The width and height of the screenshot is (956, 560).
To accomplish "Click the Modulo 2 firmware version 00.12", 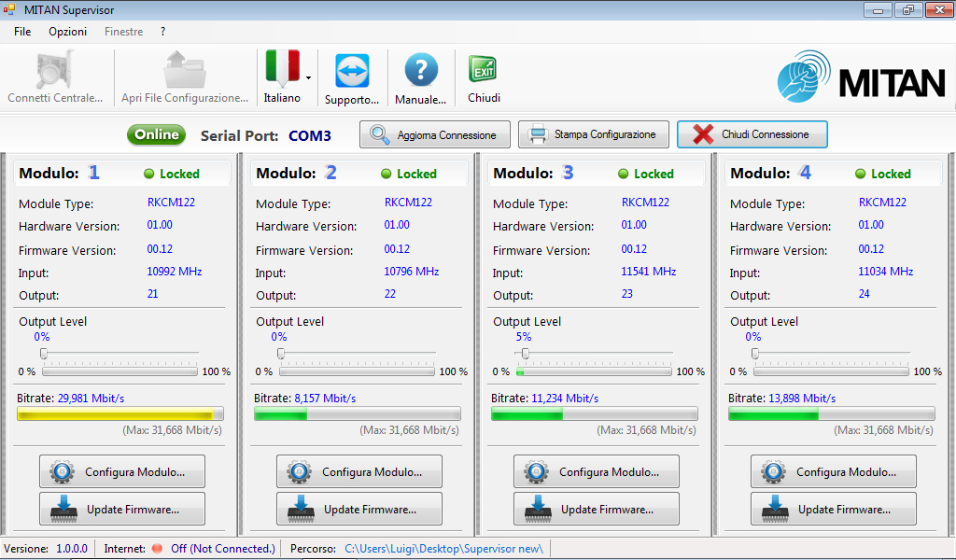I will point(397,249).
